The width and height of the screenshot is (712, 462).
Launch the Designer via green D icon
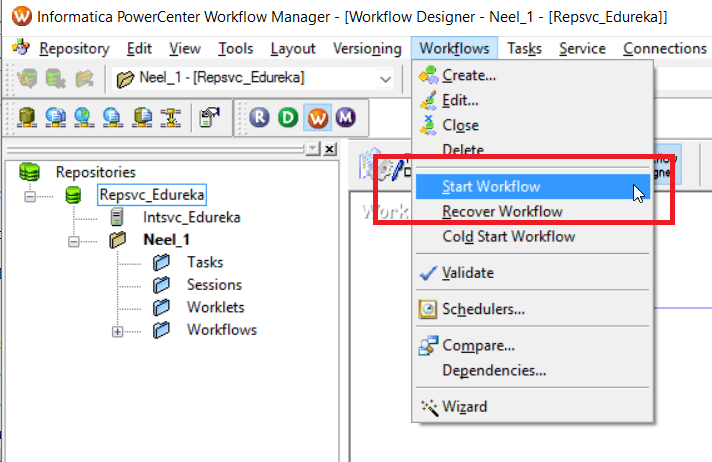pos(288,118)
